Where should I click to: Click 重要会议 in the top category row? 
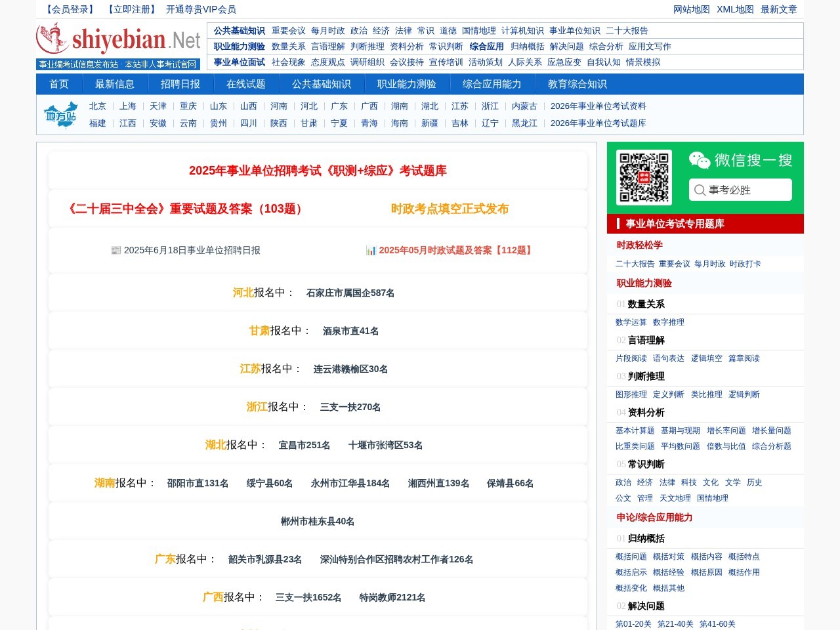click(x=289, y=31)
